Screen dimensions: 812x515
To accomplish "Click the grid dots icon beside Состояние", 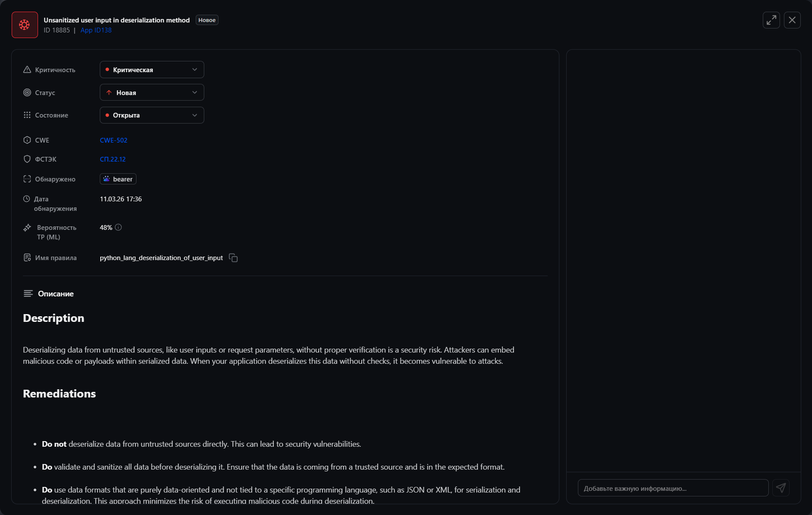I will (27, 115).
